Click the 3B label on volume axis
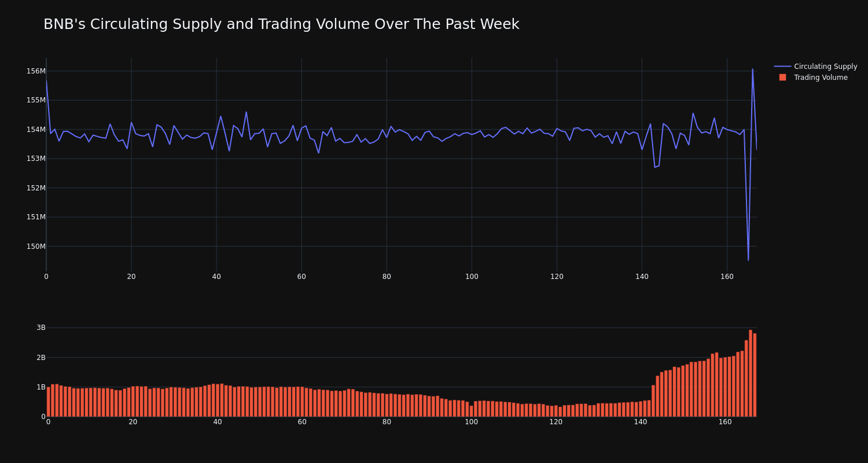Image resolution: width=868 pixels, height=463 pixels. (x=41, y=328)
